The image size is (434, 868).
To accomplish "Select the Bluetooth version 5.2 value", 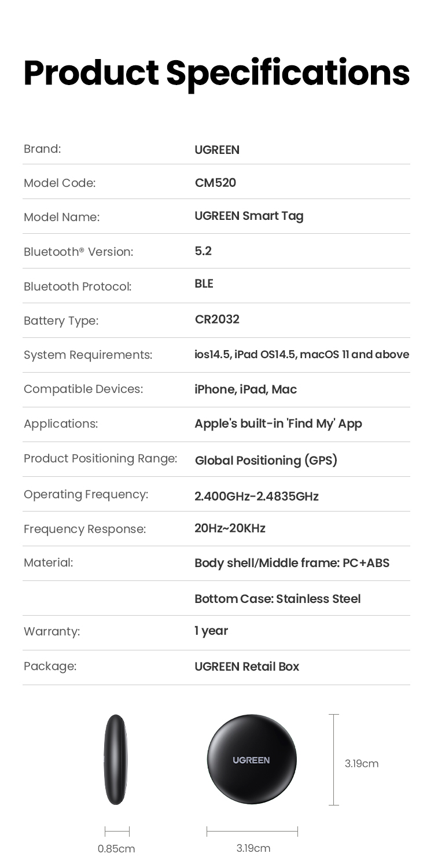I will 203,251.
